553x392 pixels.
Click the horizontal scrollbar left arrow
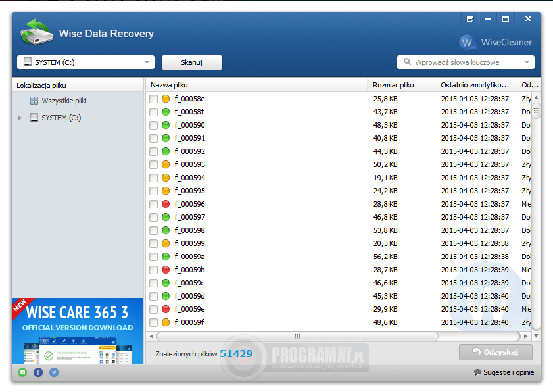pos(151,336)
